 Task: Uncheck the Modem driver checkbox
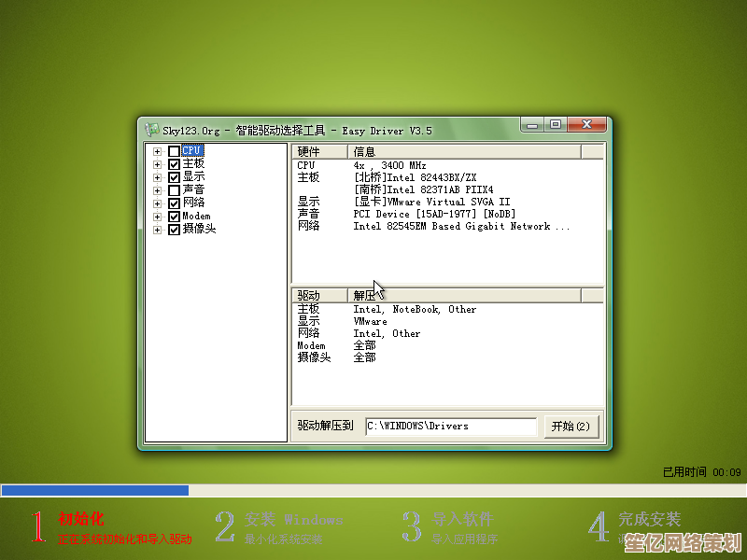[x=174, y=217]
